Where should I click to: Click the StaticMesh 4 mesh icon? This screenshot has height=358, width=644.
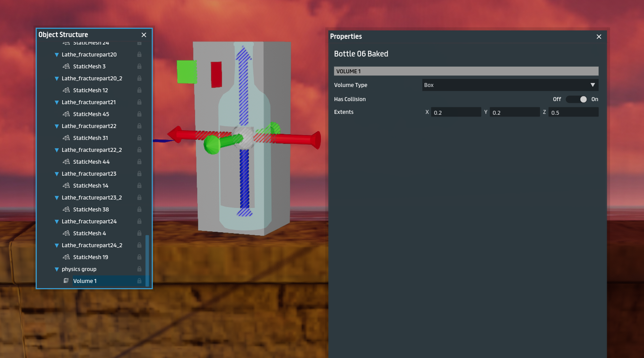click(65, 233)
